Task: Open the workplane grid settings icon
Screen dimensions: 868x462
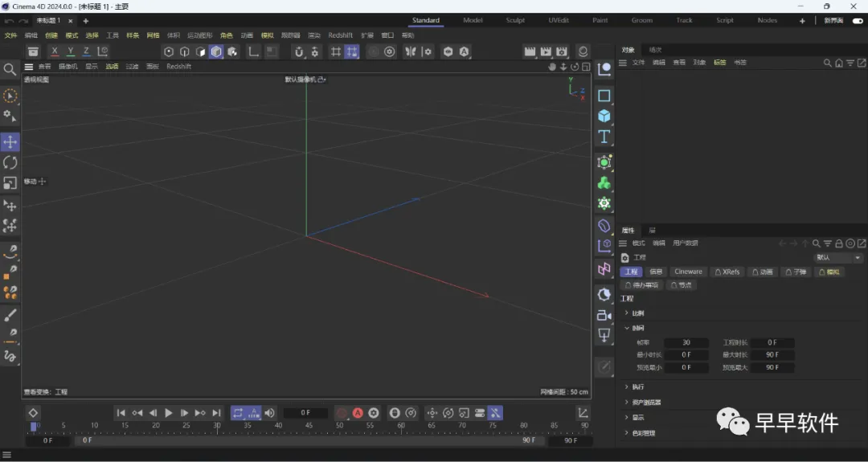Action: [x=336, y=51]
